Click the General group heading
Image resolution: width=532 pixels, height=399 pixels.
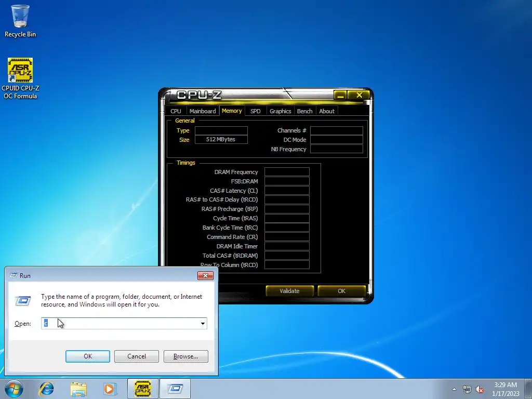tap(184, 121)
